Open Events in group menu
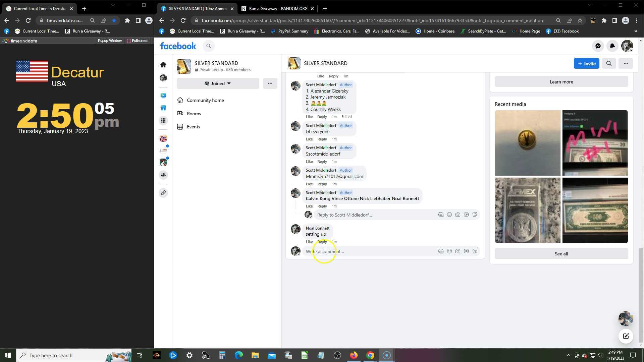Viewport: 644px width, 362px height. (193, 127)
